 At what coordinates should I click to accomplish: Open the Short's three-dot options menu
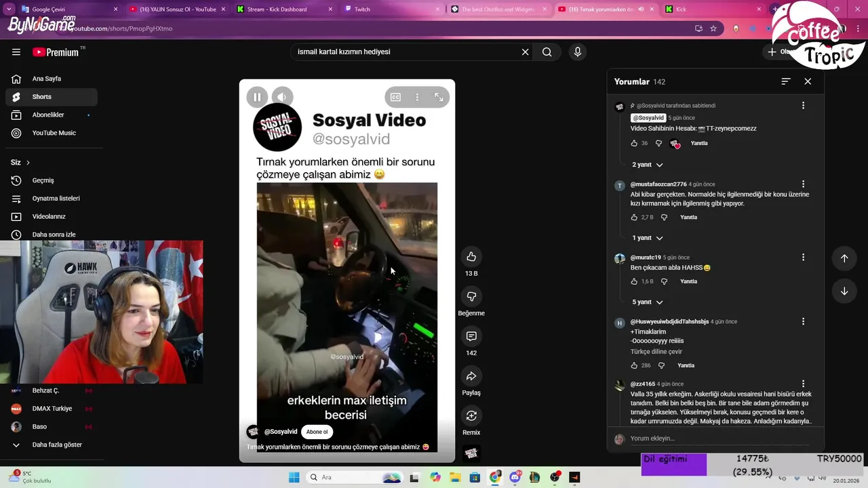(417, 97)
